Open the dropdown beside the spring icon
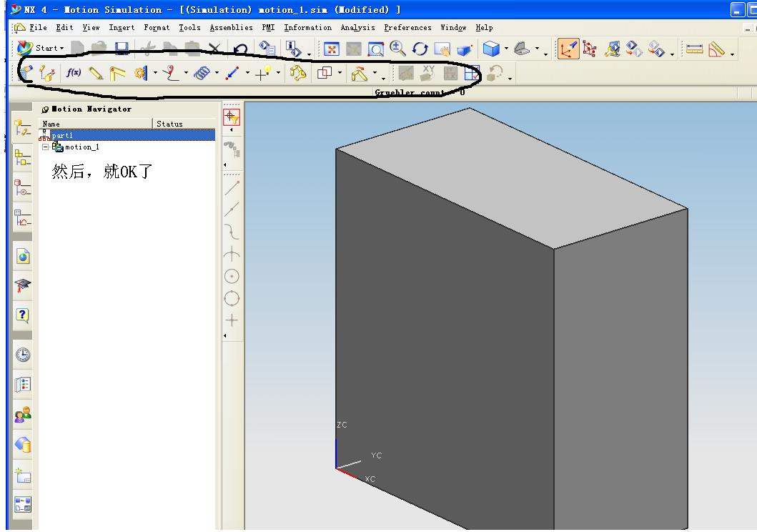Screen dimensions: 757x532 [217, 74]
